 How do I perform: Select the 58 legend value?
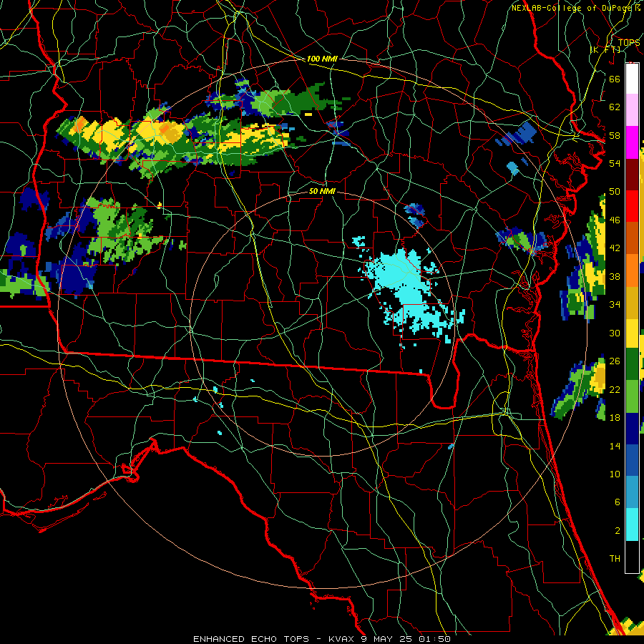[x=615, y=135]
